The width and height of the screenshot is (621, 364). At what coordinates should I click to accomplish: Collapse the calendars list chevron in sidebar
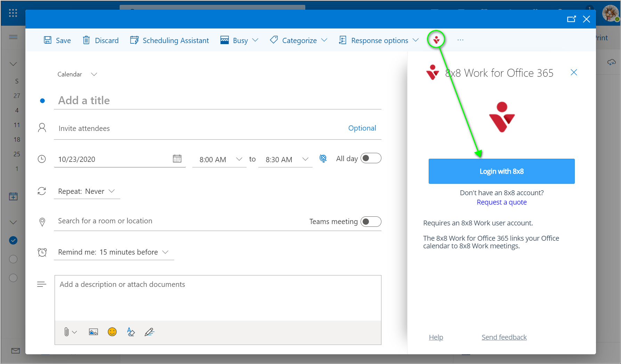coord(13,222)
